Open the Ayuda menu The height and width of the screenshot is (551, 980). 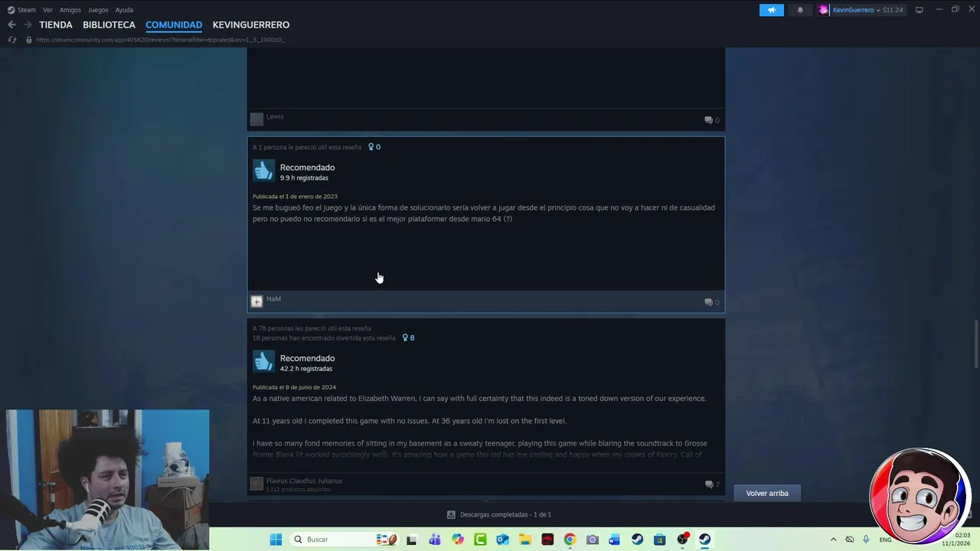click(124, 10)
